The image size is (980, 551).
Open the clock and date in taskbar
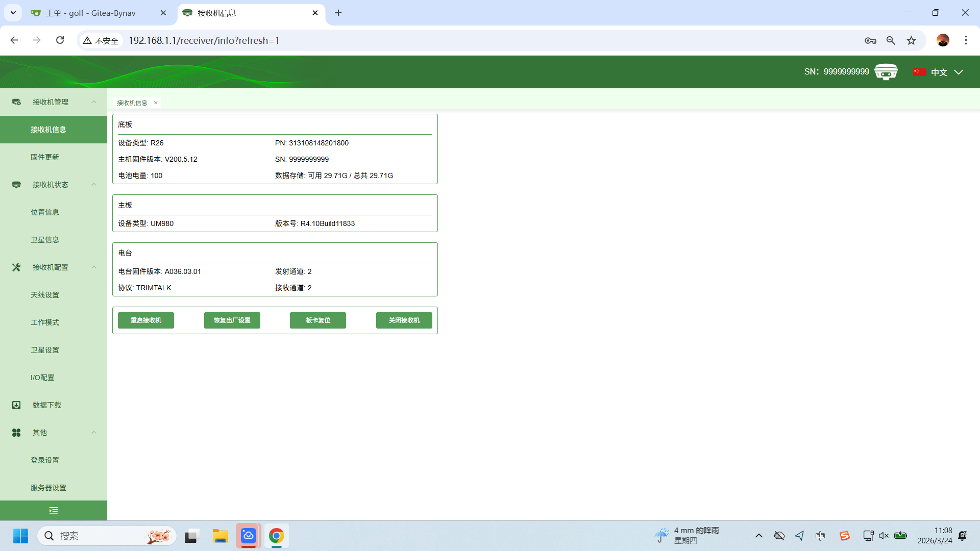pyautogui.click(x=935, y=536)
